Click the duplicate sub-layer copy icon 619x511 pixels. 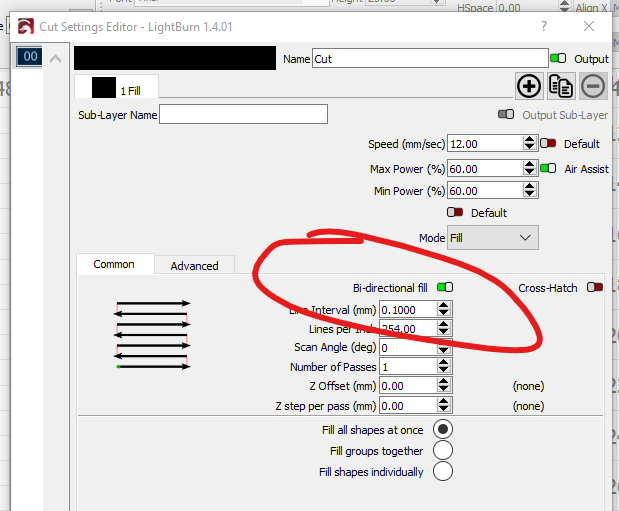pyautogui.click(x=561, y=86)
